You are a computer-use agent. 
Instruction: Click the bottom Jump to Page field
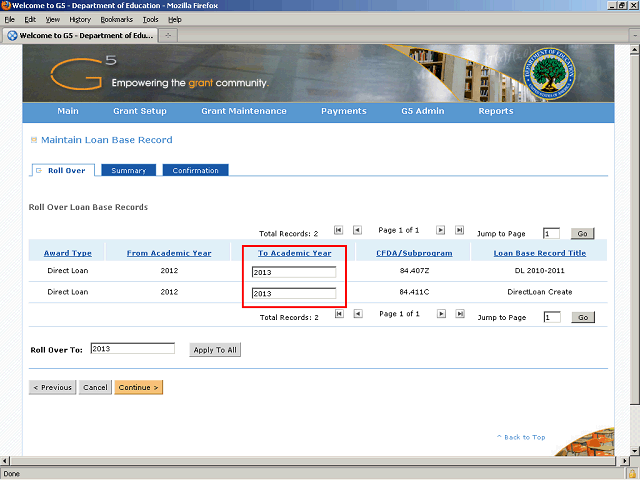coord(552,317)
